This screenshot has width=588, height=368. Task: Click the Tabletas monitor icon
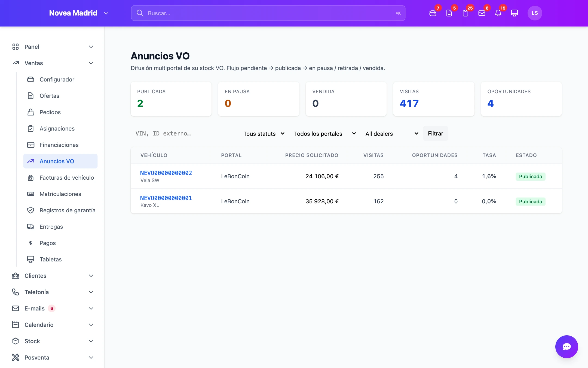31,259
